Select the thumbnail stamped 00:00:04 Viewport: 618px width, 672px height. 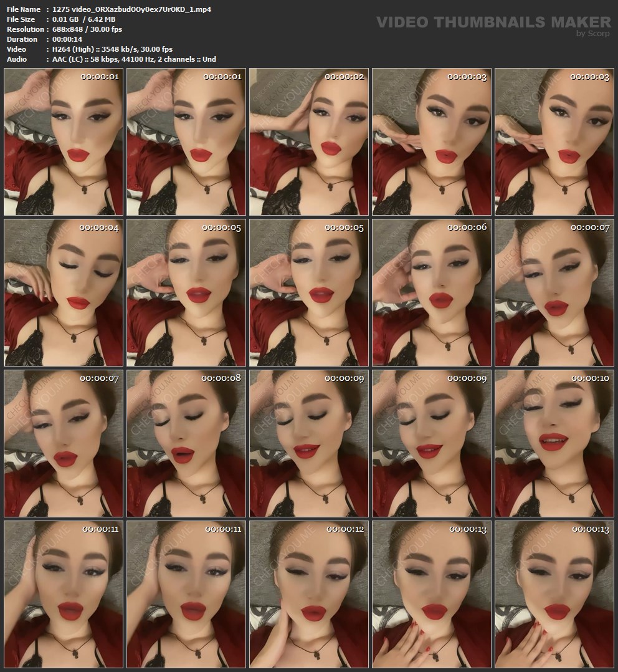(x=63, y=292)
